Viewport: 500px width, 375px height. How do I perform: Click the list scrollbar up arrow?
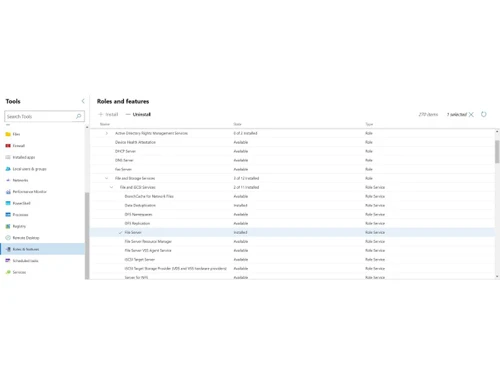(497, 132)
